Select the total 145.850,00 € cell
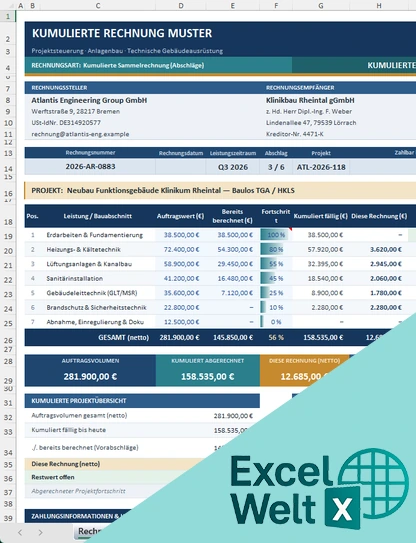This screenshot has width=416, height=543. [x=233, y=338]
